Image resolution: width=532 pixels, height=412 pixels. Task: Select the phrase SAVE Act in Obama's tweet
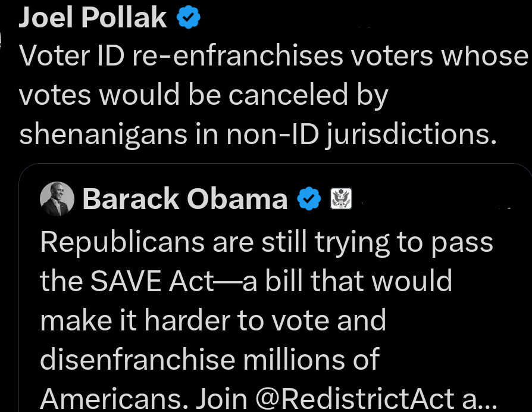tap(151, 281)
